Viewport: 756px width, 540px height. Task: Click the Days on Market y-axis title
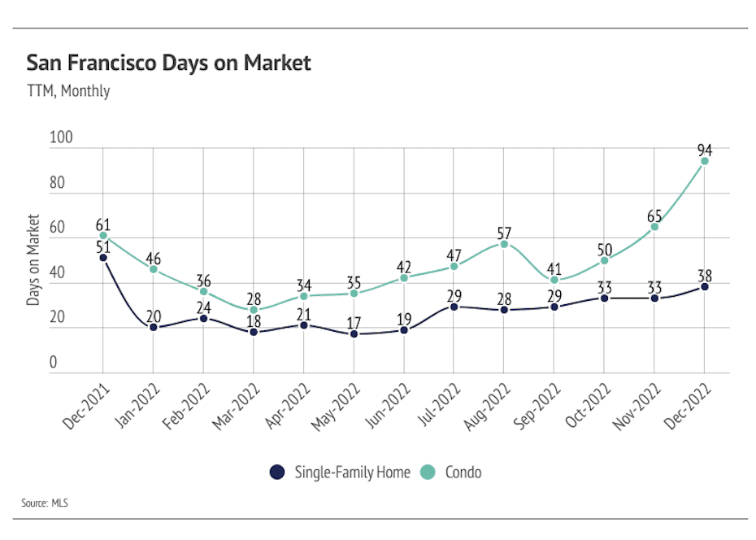pos(33,260)
